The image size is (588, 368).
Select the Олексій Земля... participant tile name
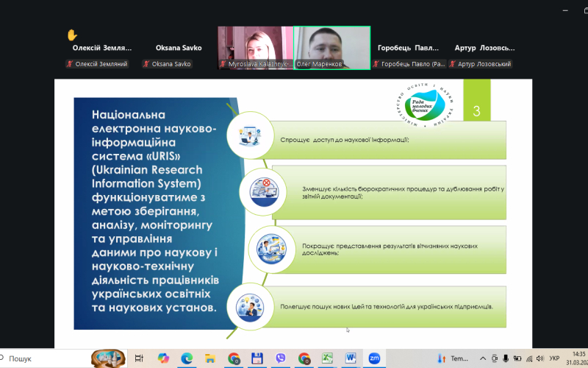102,48
